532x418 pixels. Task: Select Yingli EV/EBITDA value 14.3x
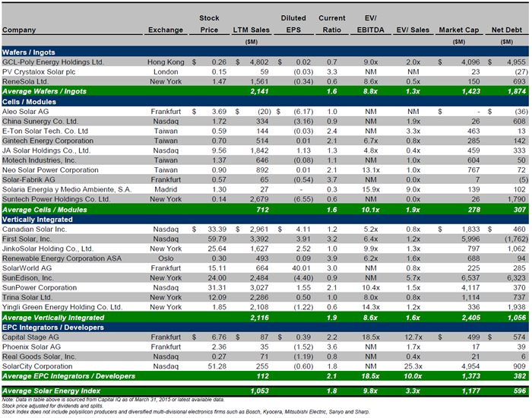pyautogui.click(x=371, y=307)
